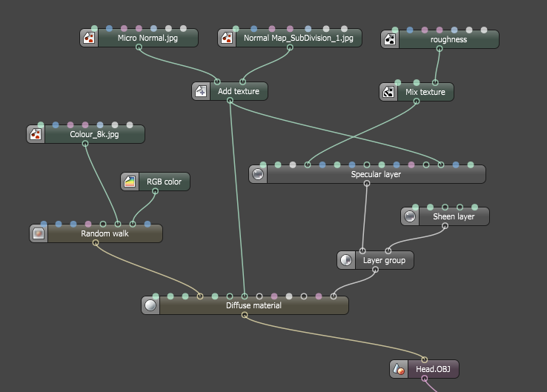This screenshot has width=547, height=392.
Task: Select the Head.OBJ node label
Action: click(433, 369)
